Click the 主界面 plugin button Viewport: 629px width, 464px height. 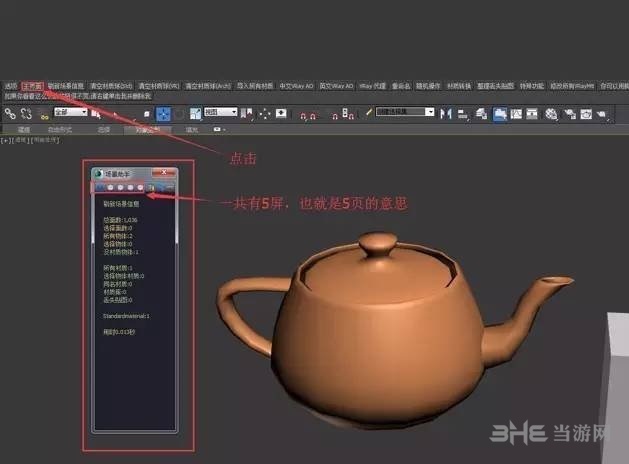pyautogui.click(x=32, y=86)
